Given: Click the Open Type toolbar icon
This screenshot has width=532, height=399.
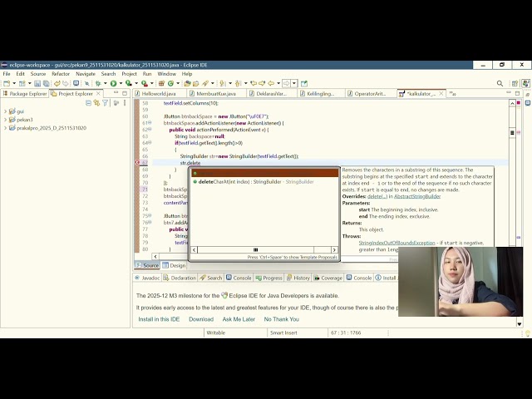Looking at the screenshot, I should pyautogui.click(x=187, y=83).
